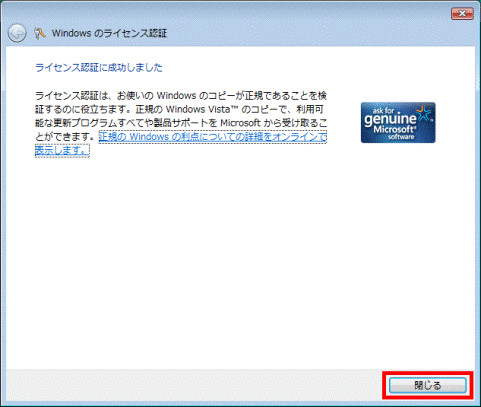
Task: Select the heading ライセンス認証に成功しました
Action: [99, 68]
